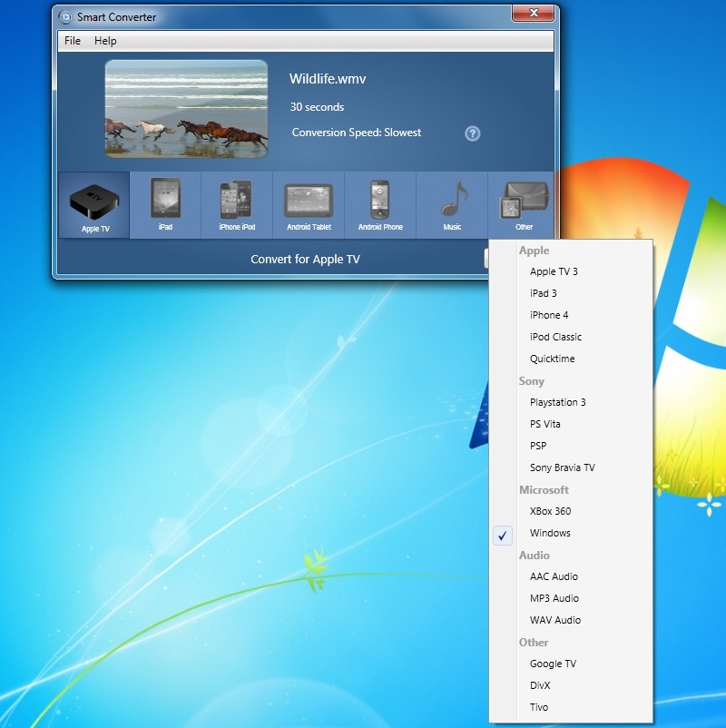726x728 pixels.
Task: Select the Android Tablet preset
Action: (309, 205)
